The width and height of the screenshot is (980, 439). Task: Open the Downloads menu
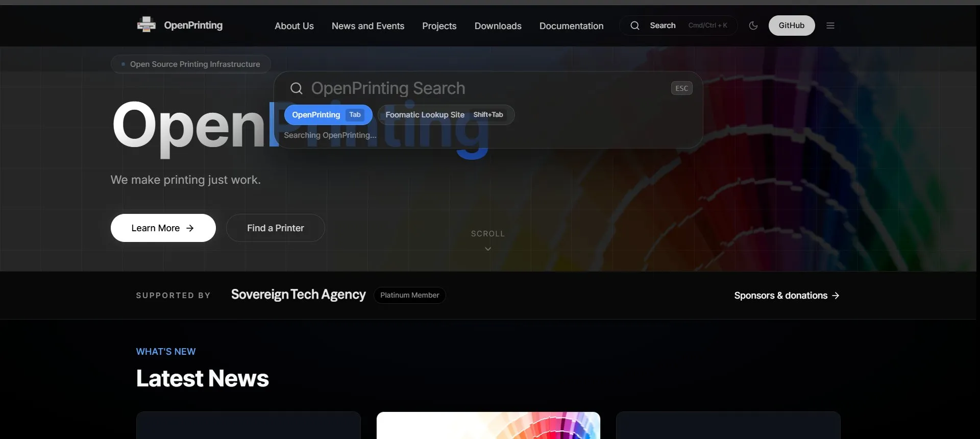coord(498,26)
